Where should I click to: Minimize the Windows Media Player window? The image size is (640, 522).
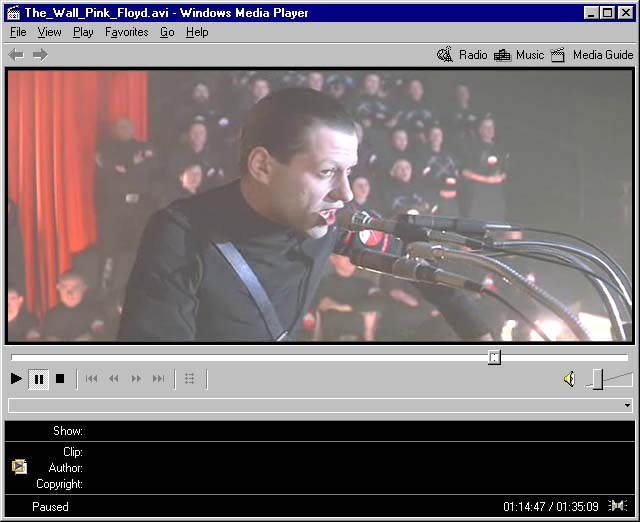point(591,13)
